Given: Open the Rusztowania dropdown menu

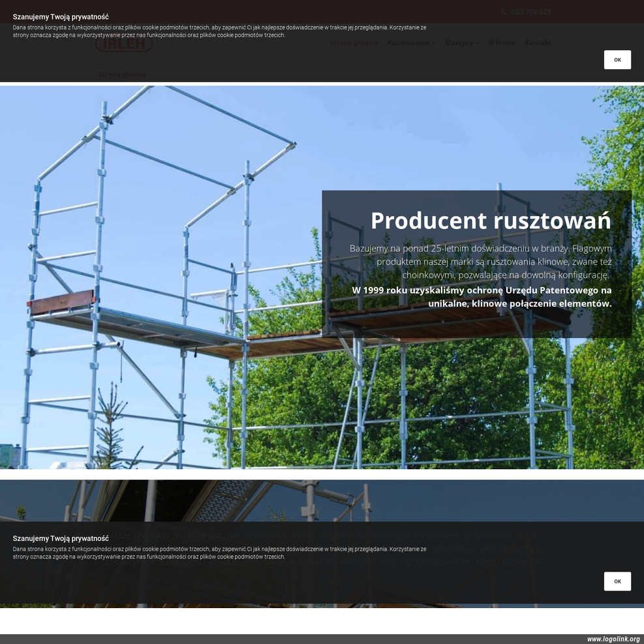Looking at the screenshot, I should [x=408, y=43].
